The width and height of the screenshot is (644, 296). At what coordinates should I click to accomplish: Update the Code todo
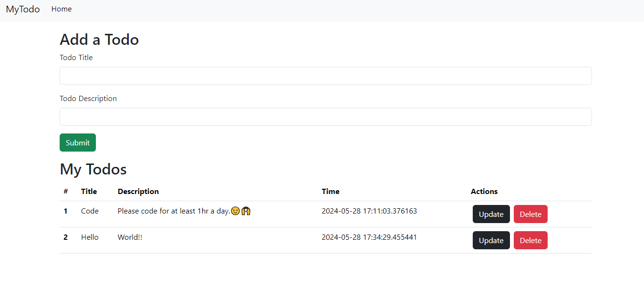491,214
